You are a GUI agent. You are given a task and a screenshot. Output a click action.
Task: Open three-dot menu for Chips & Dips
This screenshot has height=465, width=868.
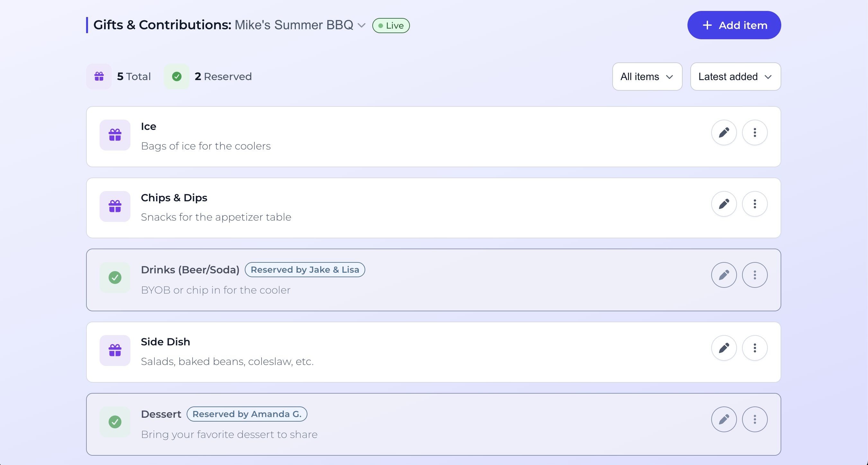(x=755, y=204)
